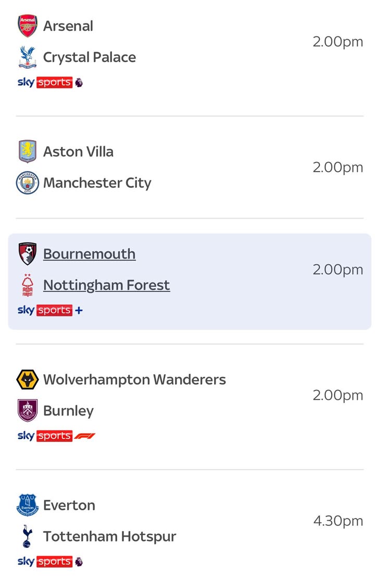
Task: Click the Burnley club crest
Action: [x=28, y=411]
